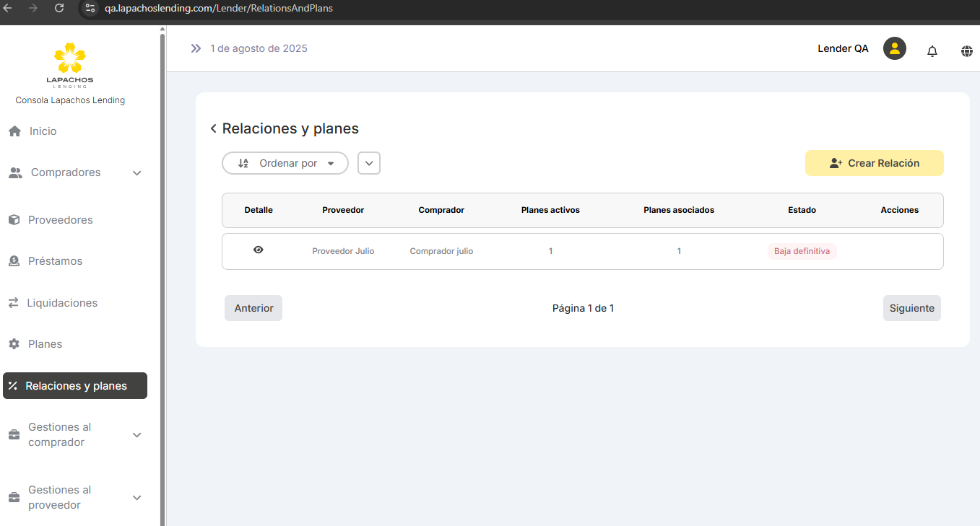
Task: Open the language globe icon
Action: coord(966,51)
